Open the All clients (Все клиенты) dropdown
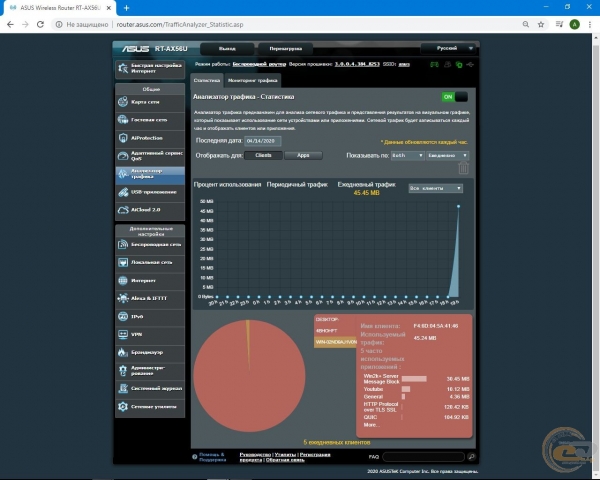The image size is (600, 480). 435,188
